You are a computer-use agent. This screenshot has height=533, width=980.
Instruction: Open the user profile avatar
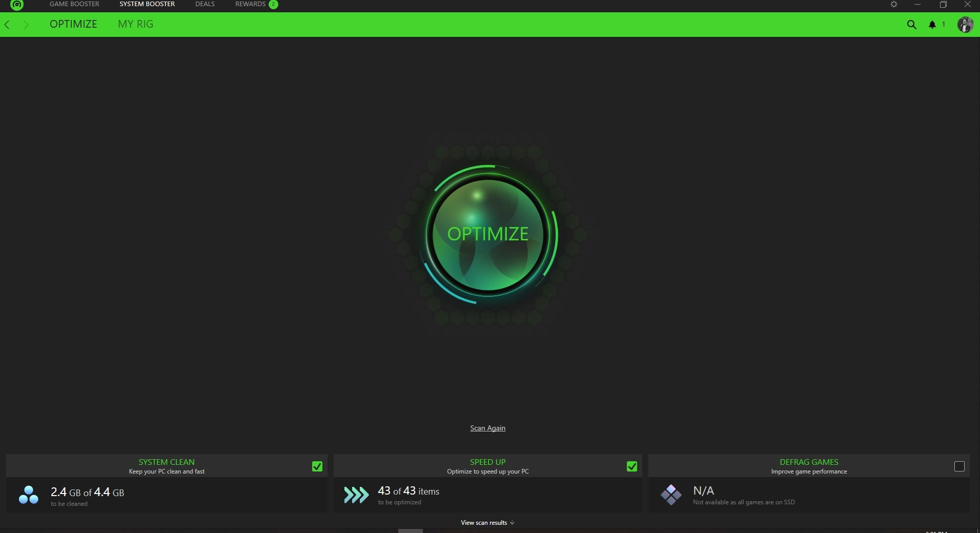[965, 25]
